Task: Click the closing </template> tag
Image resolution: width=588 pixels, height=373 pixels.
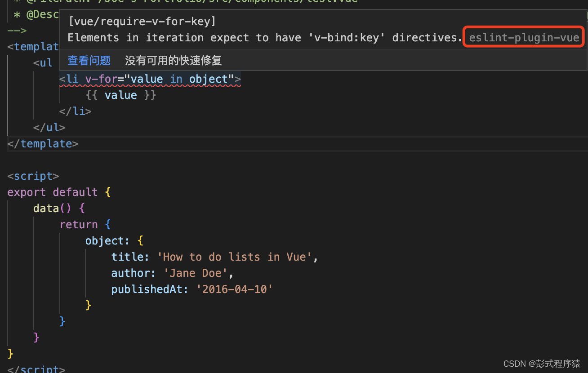Action: click(x=43, y=144)
